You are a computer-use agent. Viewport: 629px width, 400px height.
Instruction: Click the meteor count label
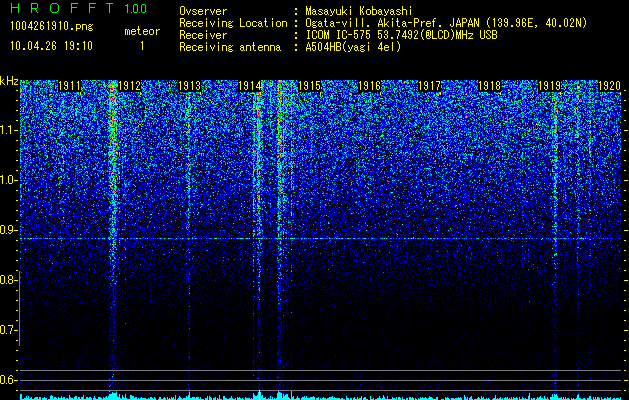click(x=142, y=31)
